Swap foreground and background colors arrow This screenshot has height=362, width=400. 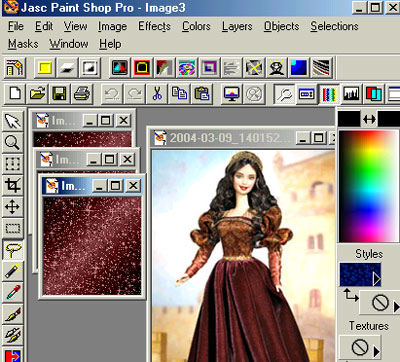(x=369, y=119)
